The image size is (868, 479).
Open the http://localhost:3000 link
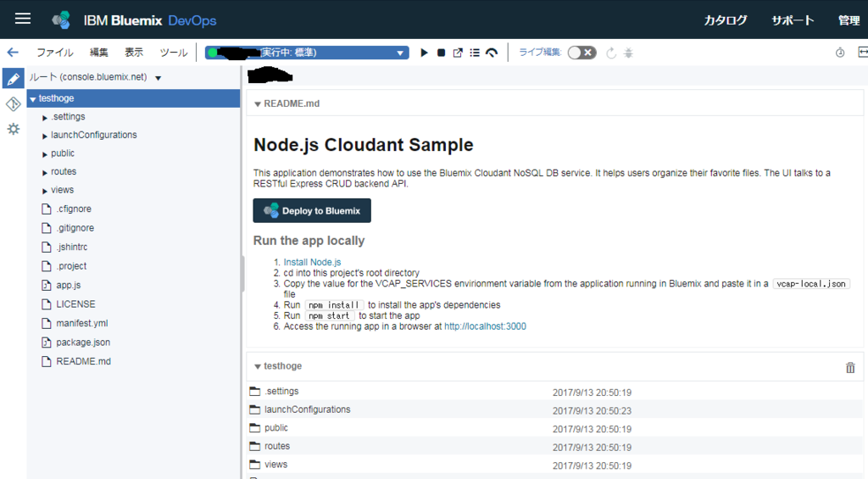tap(485, 326)
